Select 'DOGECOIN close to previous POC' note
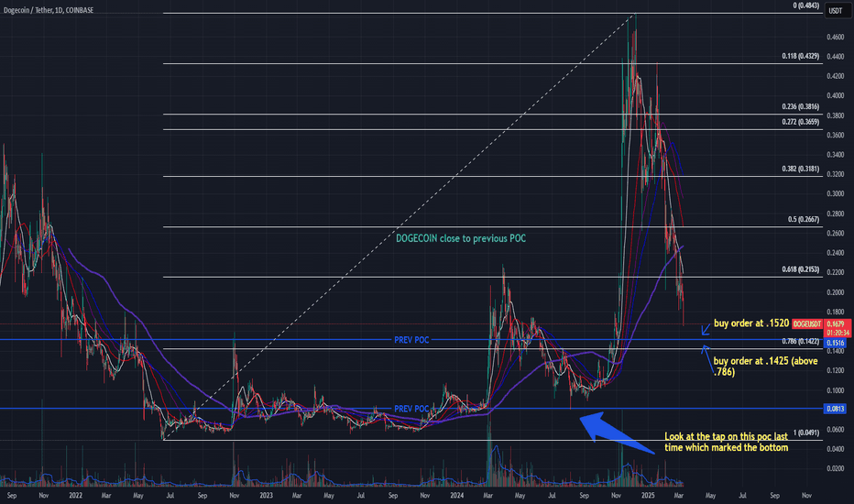The width and height of the screenshot is (854, 504). [x=461, y=238]
